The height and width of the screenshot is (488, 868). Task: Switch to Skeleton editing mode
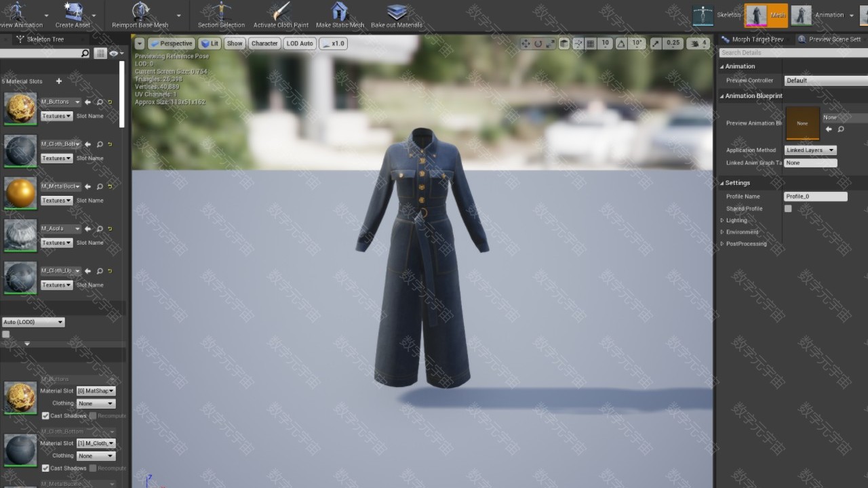tap(717, 15)
